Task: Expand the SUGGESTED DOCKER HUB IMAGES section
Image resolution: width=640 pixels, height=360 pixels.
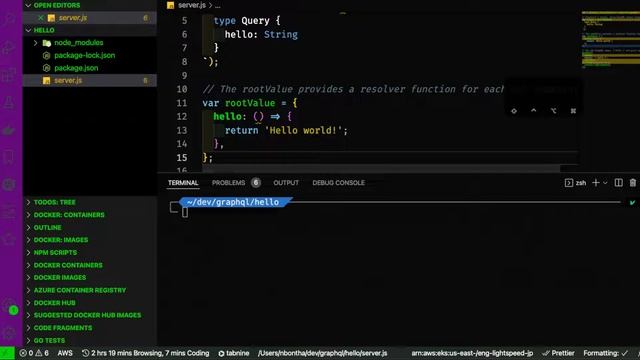Action: [x=28, y=315]
